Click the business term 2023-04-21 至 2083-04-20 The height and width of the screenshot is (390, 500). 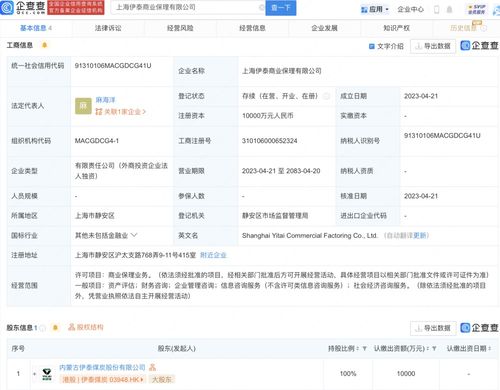281,171
